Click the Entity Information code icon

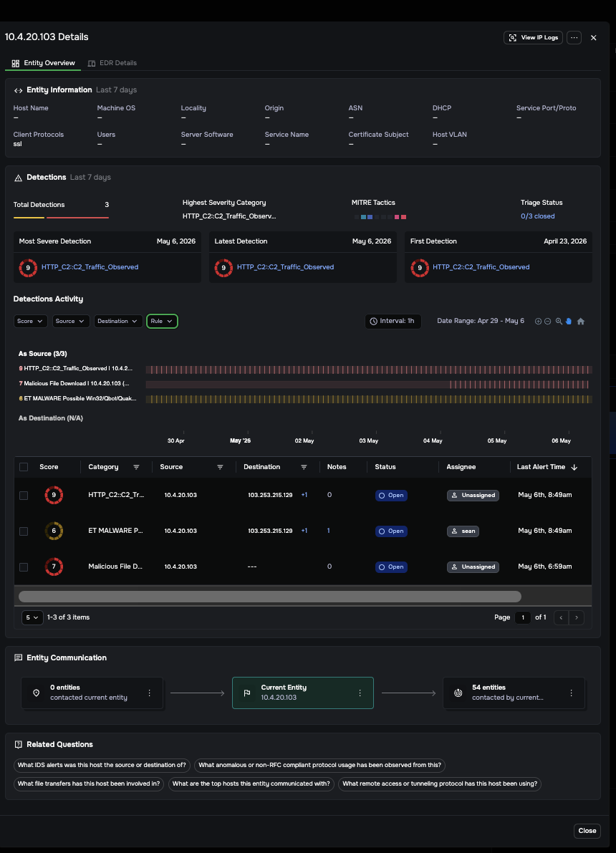pyautogui.click(x=18, y=90)
